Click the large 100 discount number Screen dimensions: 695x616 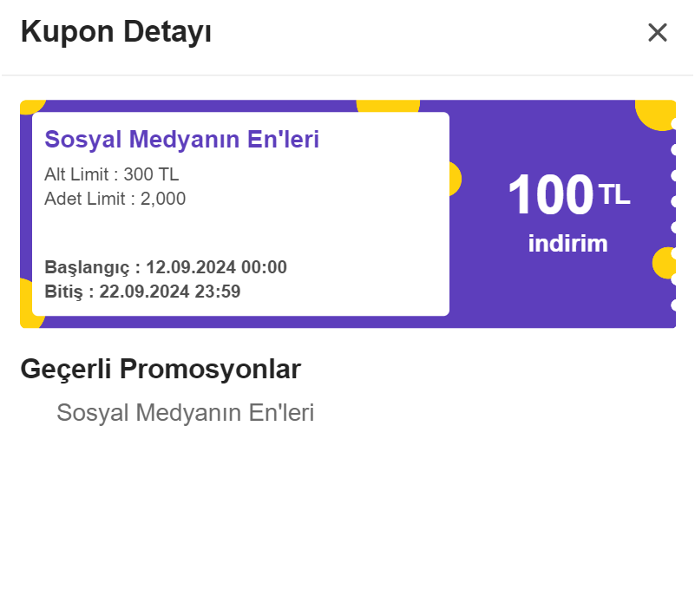tap(550, 195)
